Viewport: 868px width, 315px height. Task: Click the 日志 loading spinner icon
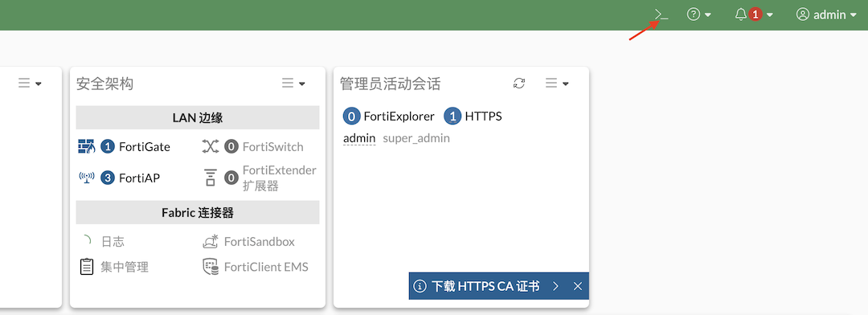coord(86,241)
